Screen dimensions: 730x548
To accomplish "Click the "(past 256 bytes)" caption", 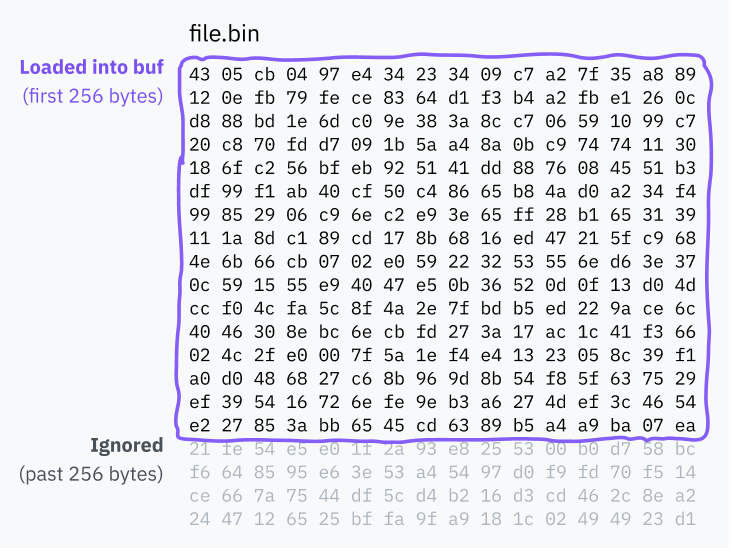I will coord(91,473).
